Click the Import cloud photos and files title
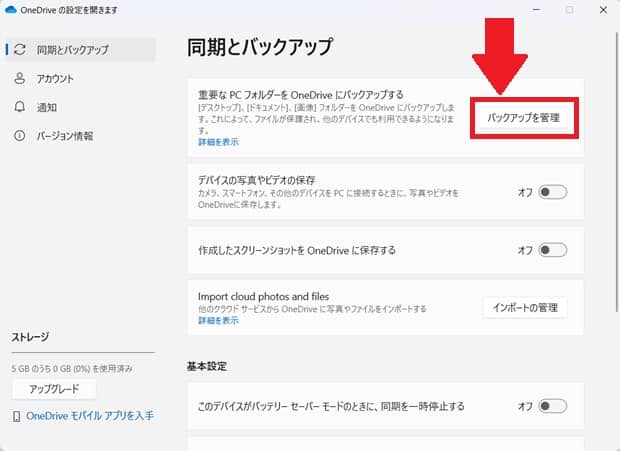This screenshot has height=451, width=620. (263, 296)
